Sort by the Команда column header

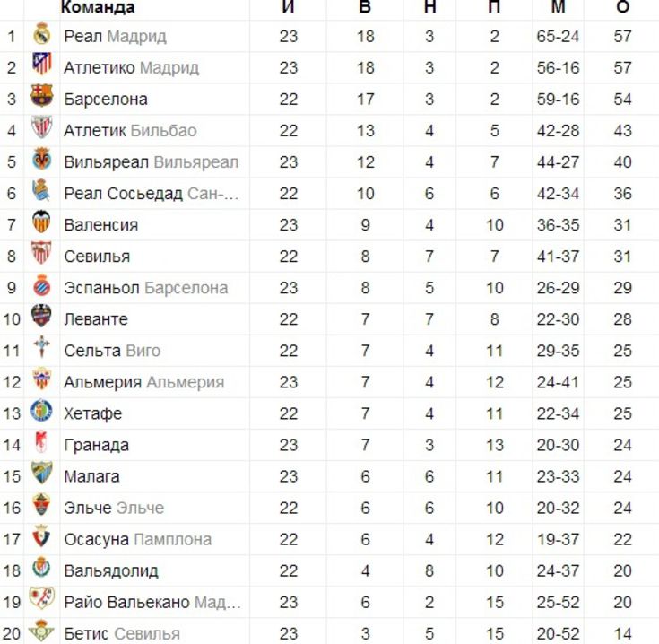(98, 7)
